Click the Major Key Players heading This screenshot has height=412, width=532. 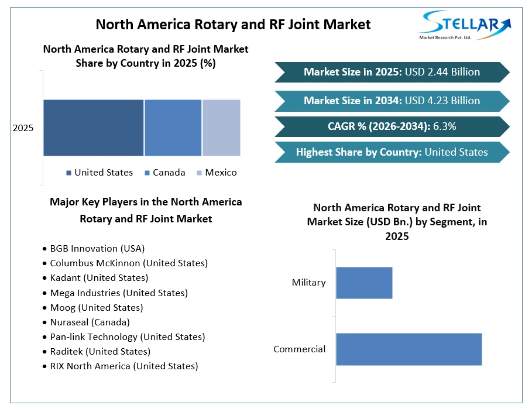click(146, 211)
